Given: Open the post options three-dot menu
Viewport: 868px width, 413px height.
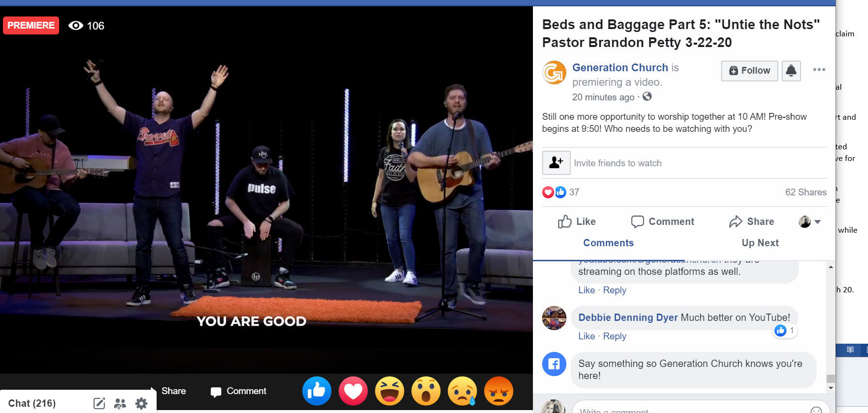Looking at the screenshot, I should (819, 70).
